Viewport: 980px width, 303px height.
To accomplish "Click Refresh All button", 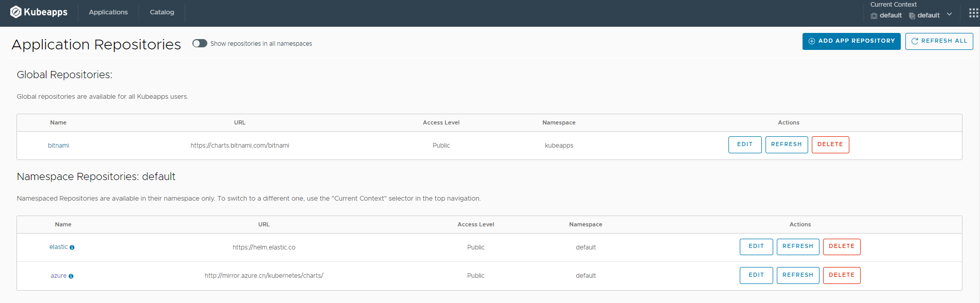I will point(939,41).
